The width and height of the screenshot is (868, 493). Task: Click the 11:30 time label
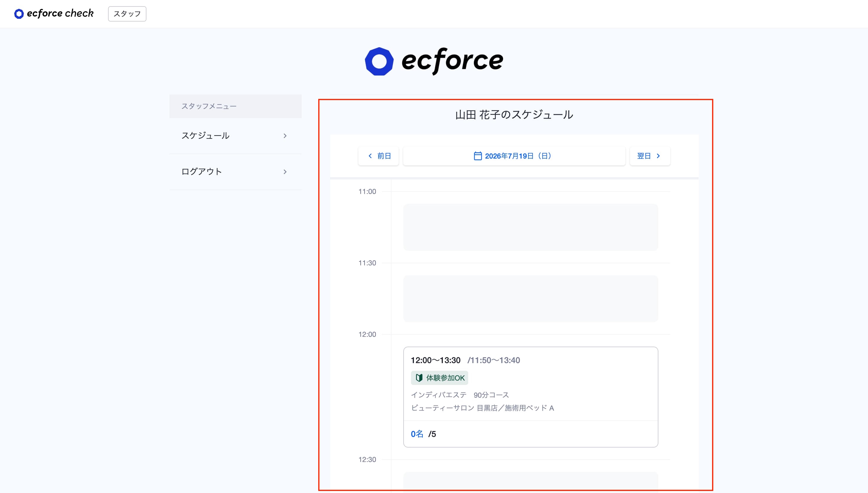coord(367,263)
